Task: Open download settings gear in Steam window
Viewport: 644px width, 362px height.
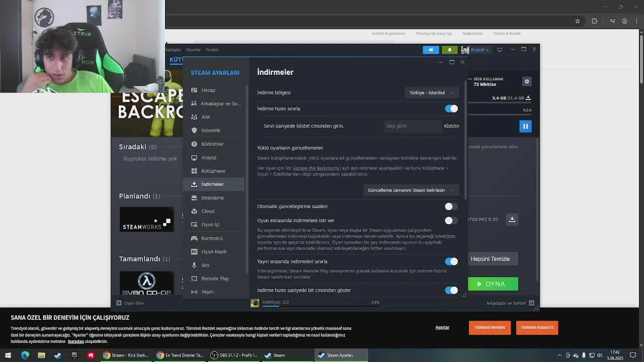Action: pyautogui.click(x=527, y=81)
